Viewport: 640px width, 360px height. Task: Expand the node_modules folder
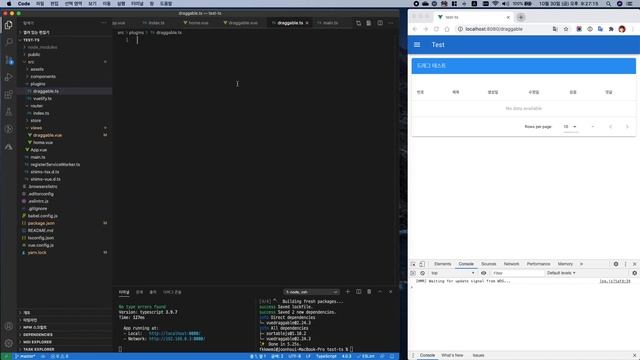42,47
